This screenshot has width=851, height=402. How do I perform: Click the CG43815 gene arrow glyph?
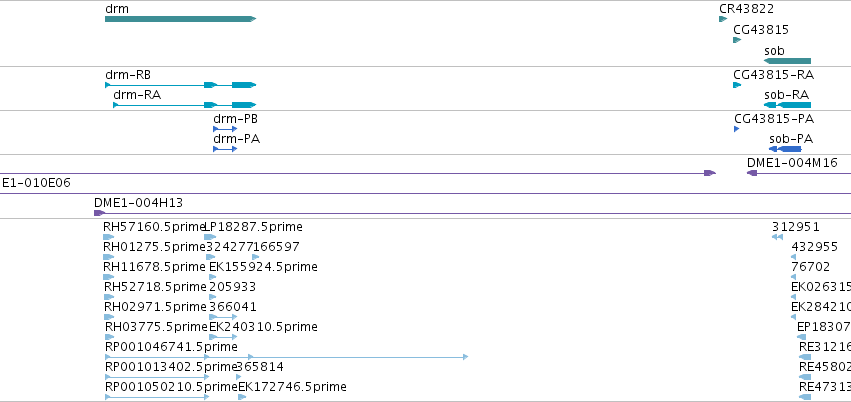(737, 40)
